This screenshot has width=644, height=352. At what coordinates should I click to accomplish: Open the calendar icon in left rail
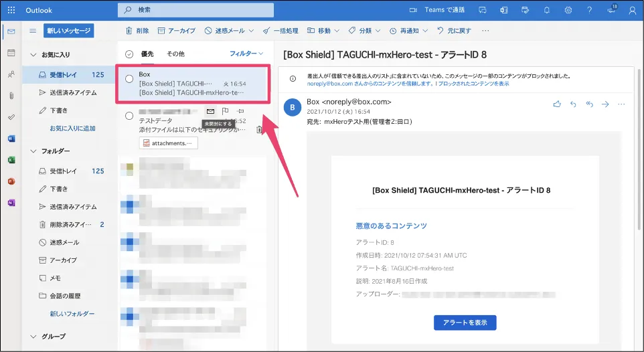11,53
